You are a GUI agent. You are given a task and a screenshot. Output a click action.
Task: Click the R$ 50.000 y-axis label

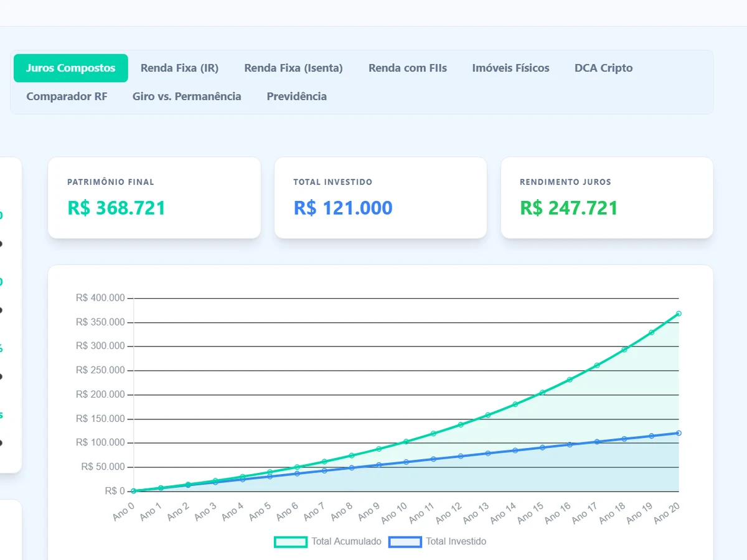103,467
